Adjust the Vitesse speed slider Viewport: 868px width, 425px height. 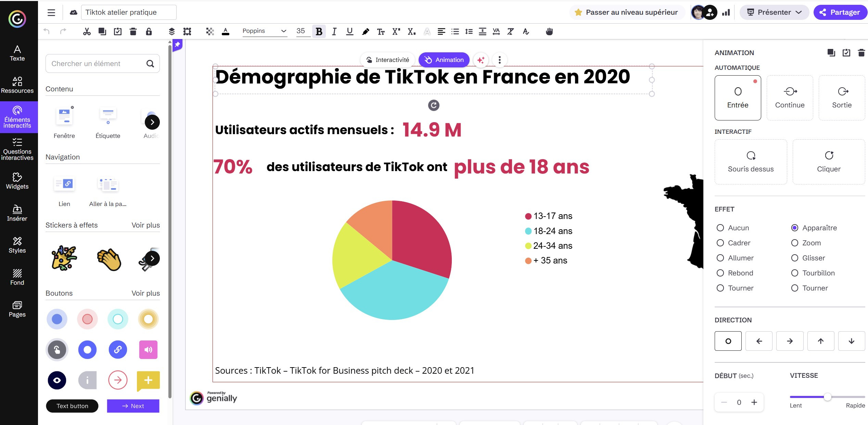pyautogui.click(x=827, y=397)
